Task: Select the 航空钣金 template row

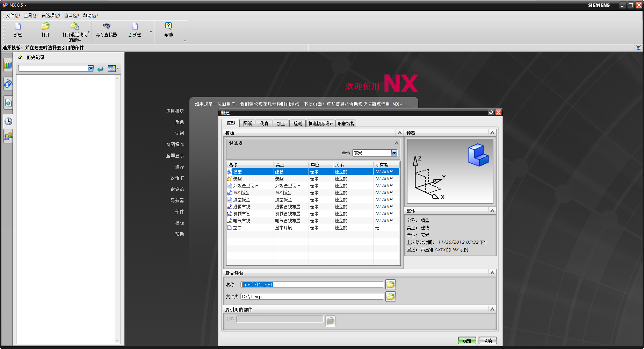Action: 313,200
